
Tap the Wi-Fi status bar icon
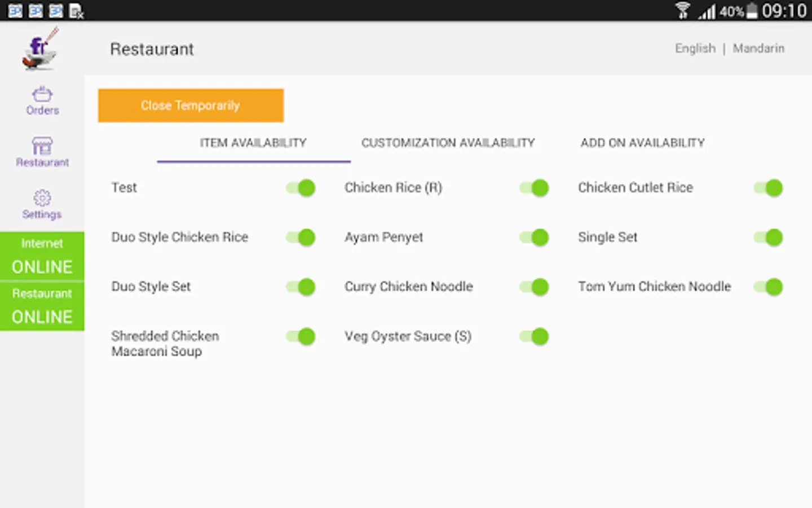click(683, 10)
